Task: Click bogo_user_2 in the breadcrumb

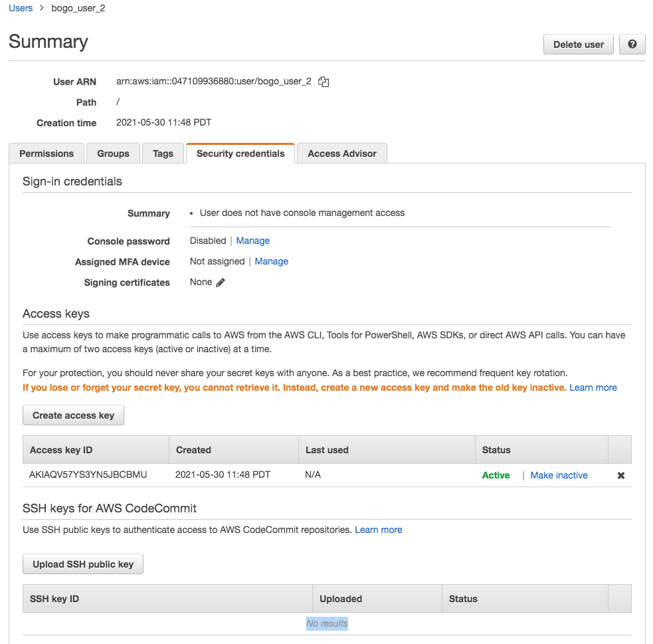Action: coord(78,9)
